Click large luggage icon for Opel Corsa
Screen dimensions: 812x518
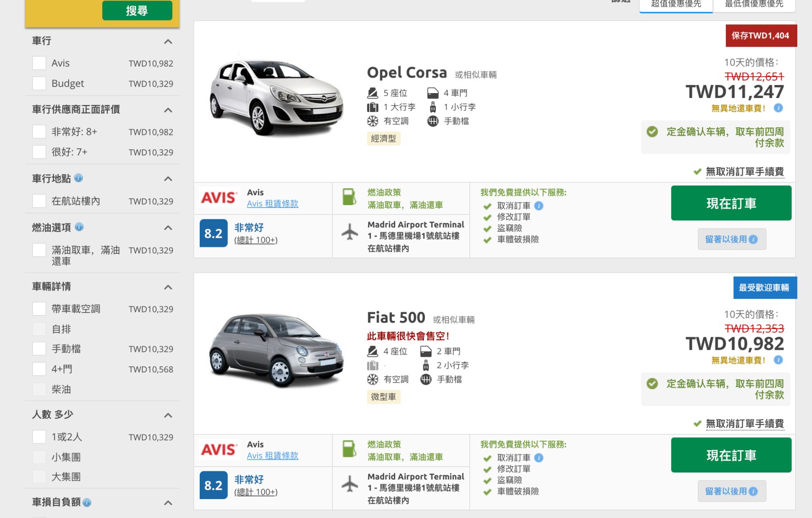point(372,107)
